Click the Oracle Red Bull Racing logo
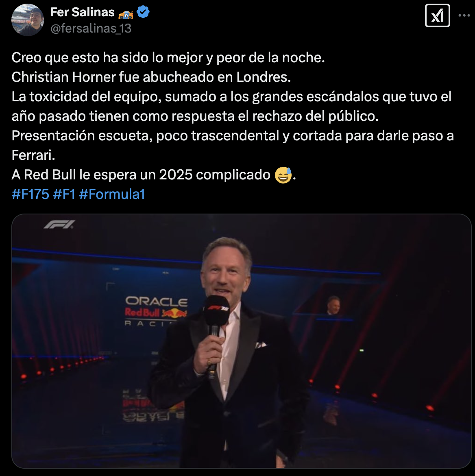Viewport: 475px width, 476px height. [156, 311]
